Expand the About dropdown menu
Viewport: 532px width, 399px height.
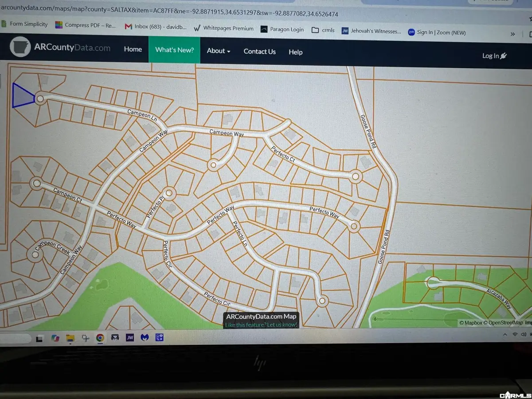click(219, 51)
